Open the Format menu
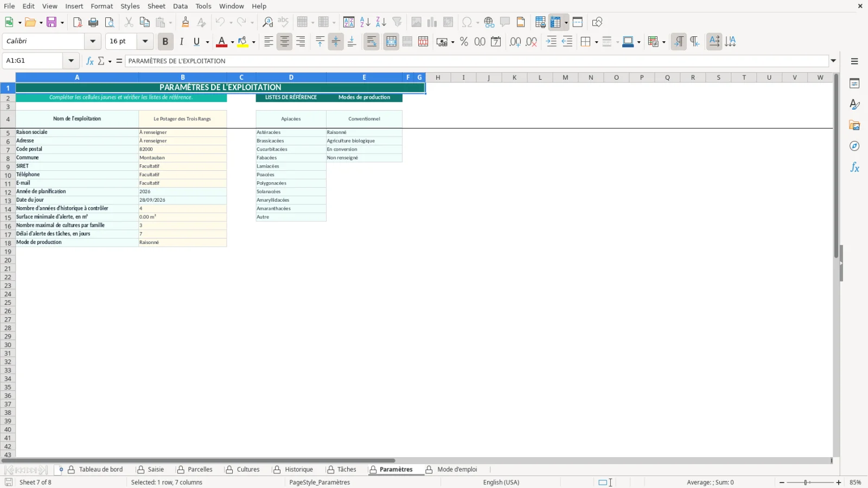Viewport: 868px width, 488px height. click(102, 6)
